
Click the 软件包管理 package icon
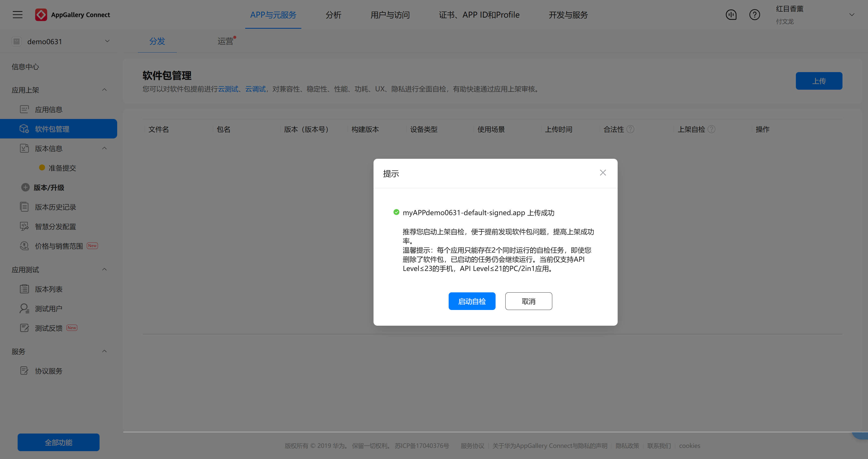(24, 129)
